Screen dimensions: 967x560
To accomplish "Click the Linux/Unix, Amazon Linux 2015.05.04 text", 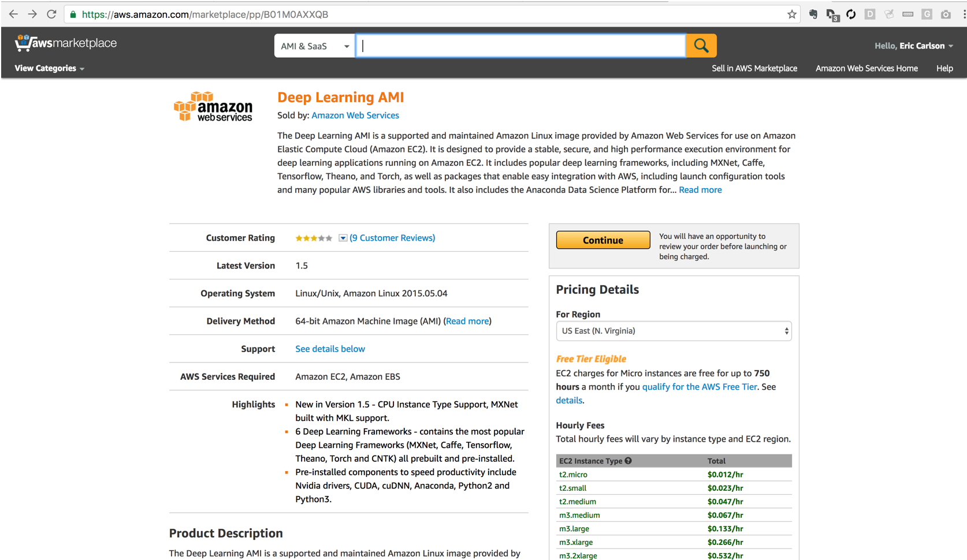I will click(371, 293).
